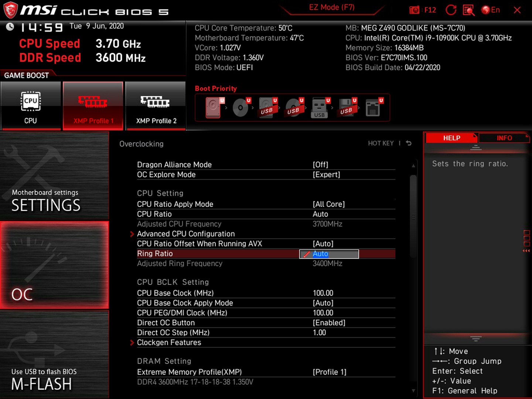Click the scrollbar down arrow in settings list
This screenshot has height=399, width=532.
point(413,391)
